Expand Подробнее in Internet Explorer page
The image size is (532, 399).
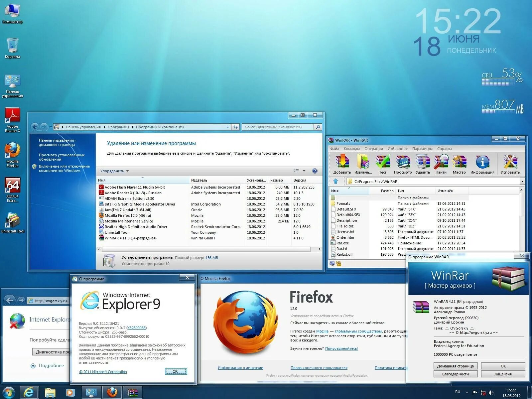tap(47, 365)
